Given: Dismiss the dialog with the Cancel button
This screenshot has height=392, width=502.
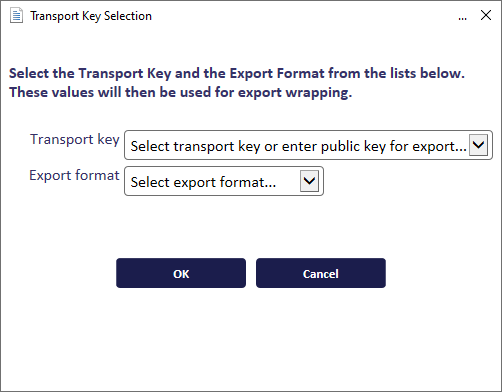Looking at the screenshot, I should pyautogui.click(x=321, y=273).
